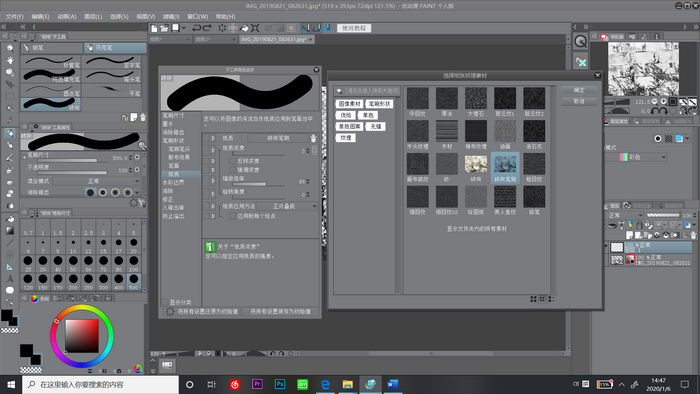Switch texture list to large thumbnail view
700x394 pixels.
pos(533,299)
